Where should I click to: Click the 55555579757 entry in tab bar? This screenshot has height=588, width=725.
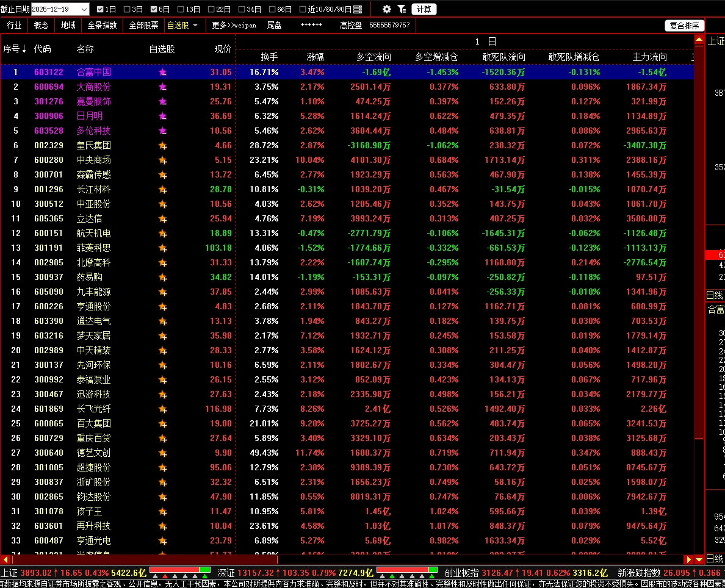(x=389, y=26)
